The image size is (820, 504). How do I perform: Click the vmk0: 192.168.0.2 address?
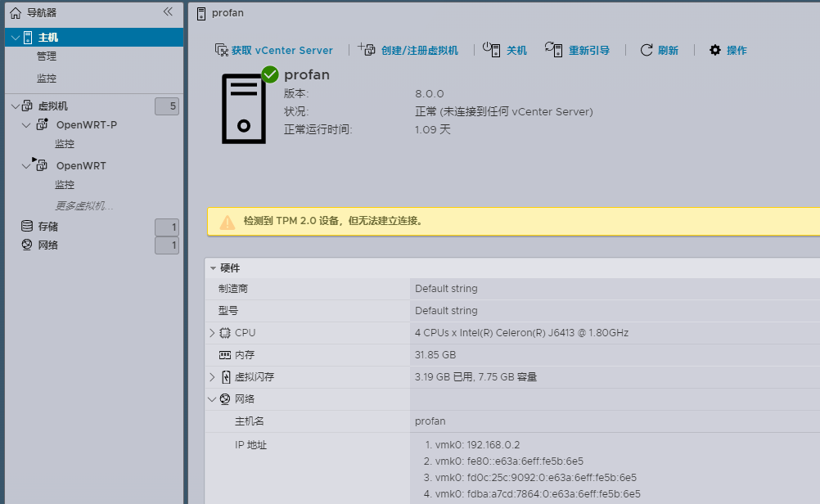[477, 445]
